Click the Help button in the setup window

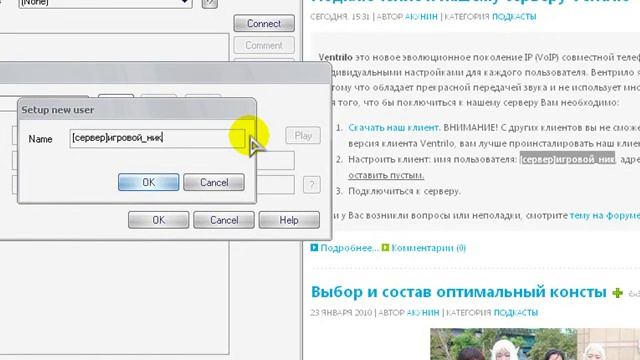coord(289,220)
